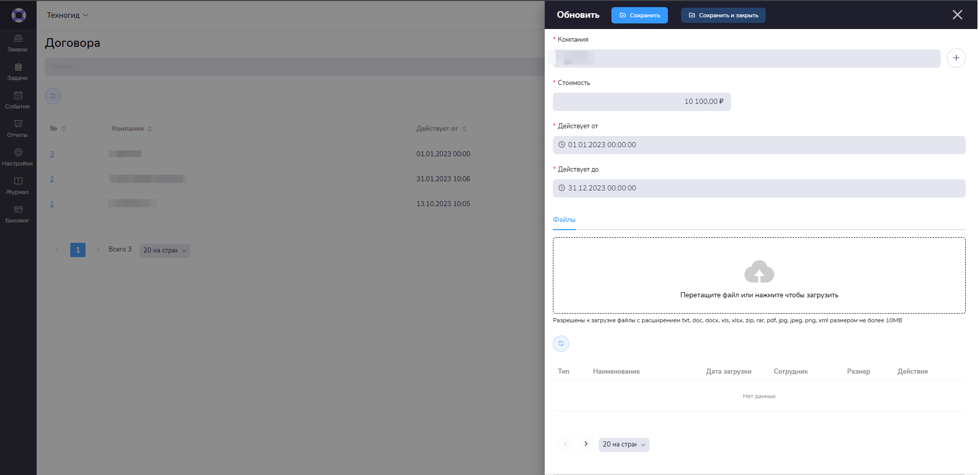
Task: Open contract number 2 link
Action: click(x=52, y=179)
